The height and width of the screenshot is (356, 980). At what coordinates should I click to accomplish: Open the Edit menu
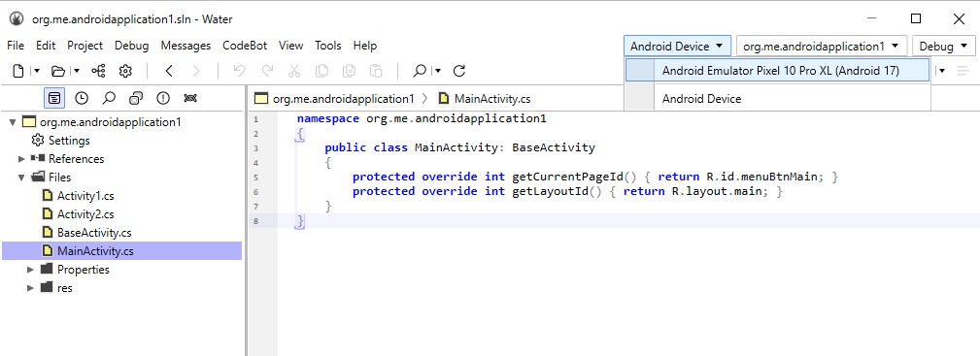point(46,46)
